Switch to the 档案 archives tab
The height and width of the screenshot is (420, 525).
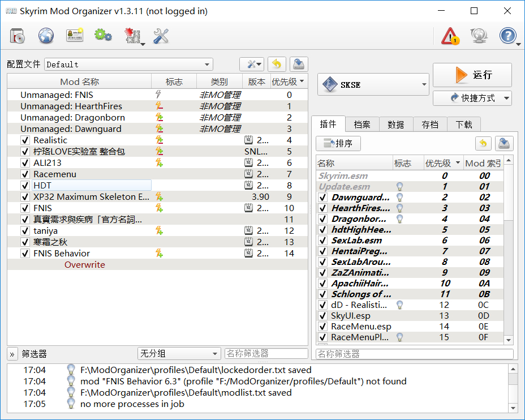click(x=362, y=125)
